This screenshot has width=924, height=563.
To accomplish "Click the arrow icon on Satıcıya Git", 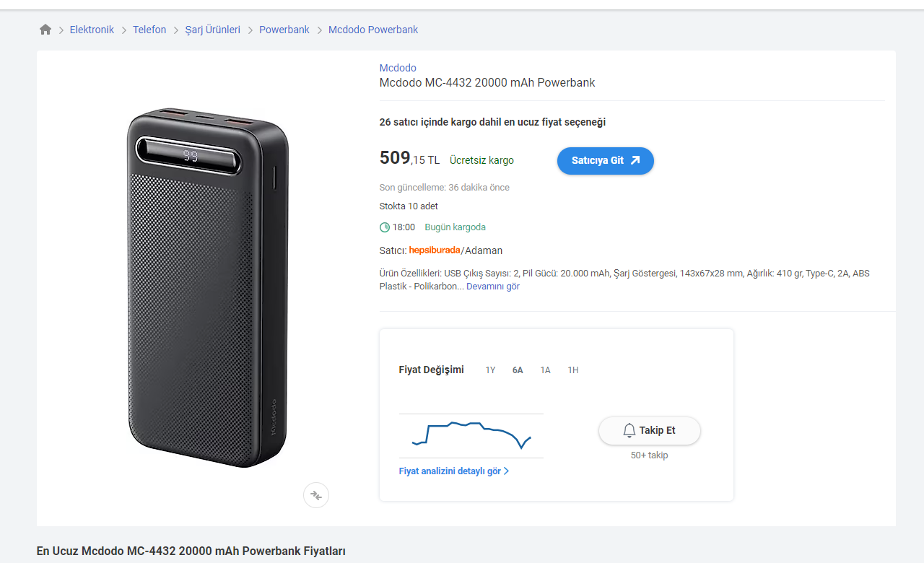I will 635,160.
